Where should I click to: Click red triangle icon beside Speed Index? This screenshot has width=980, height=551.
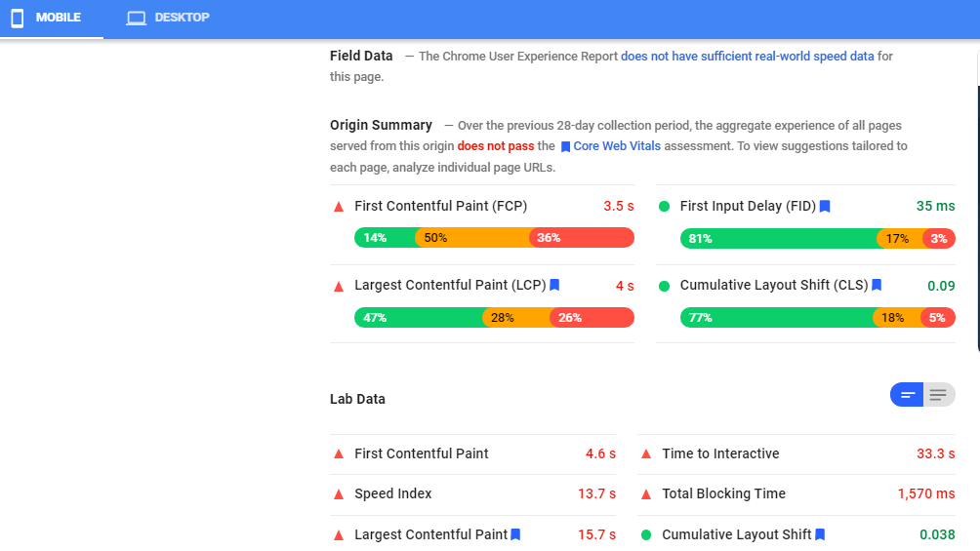tap(339, 493)
